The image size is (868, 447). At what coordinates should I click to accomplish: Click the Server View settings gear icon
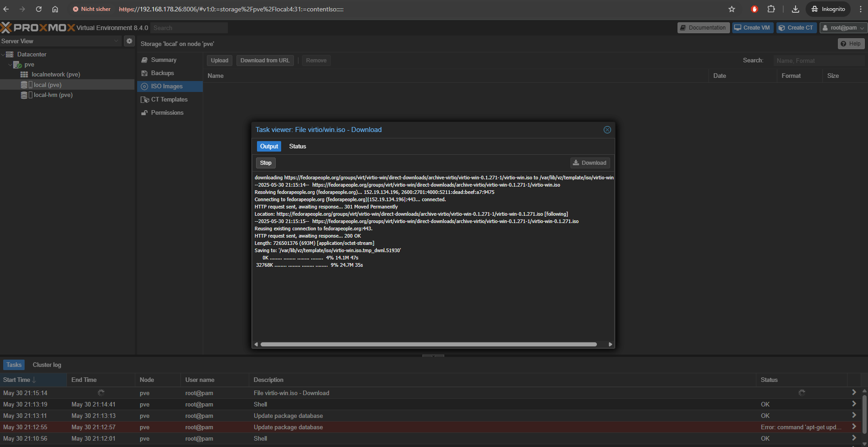click(129, 41)
